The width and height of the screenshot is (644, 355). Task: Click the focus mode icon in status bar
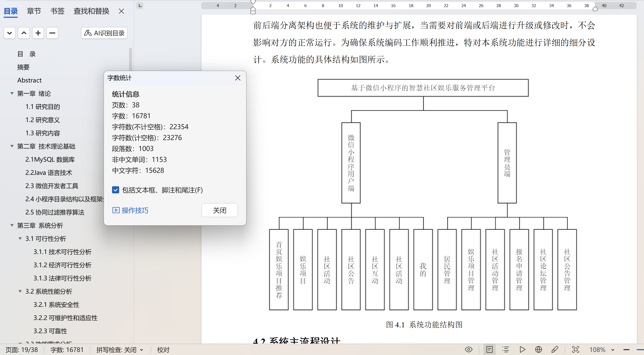[x=575, y=350]
